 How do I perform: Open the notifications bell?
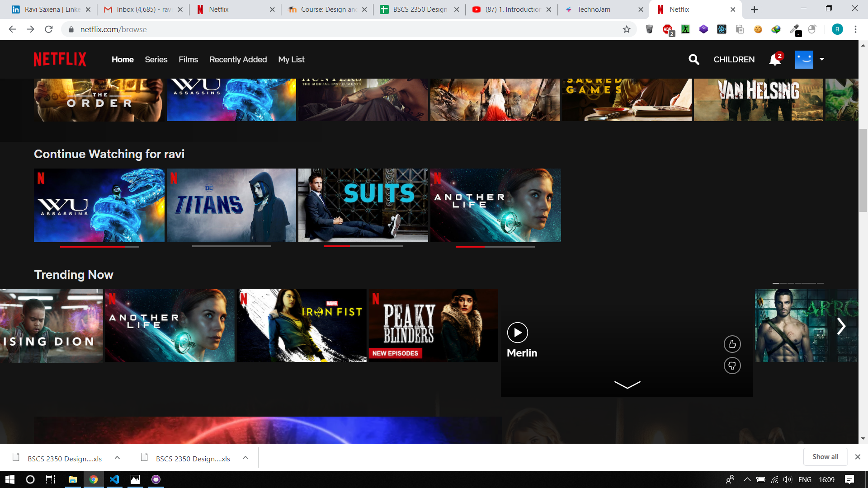(x=775, y=60)
